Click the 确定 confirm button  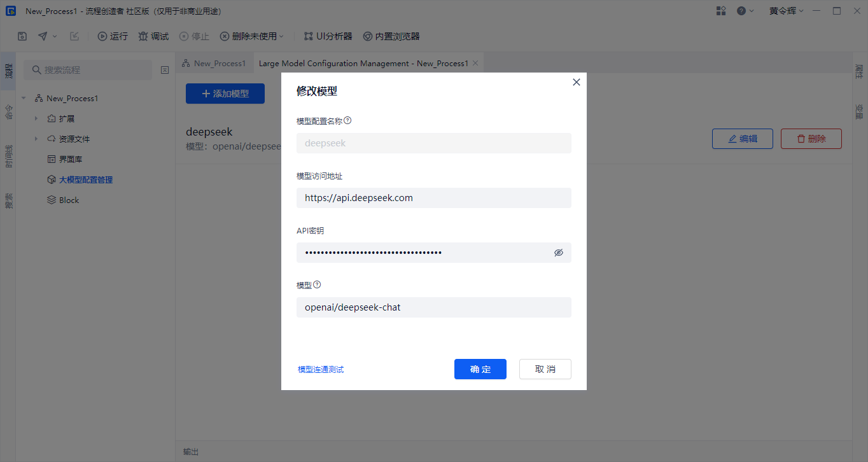[480, 369]
